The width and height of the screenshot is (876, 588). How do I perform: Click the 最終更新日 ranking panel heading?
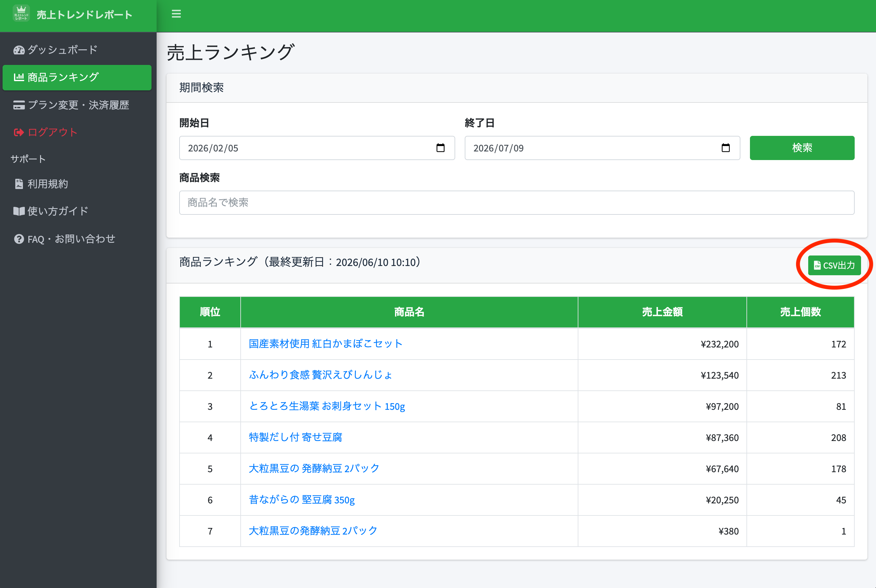click(x=300, y=262)
